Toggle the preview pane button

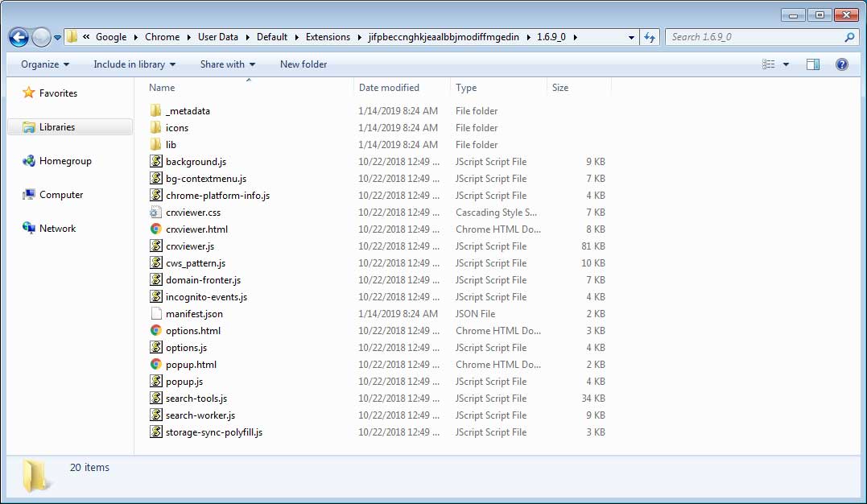[813, 64]
